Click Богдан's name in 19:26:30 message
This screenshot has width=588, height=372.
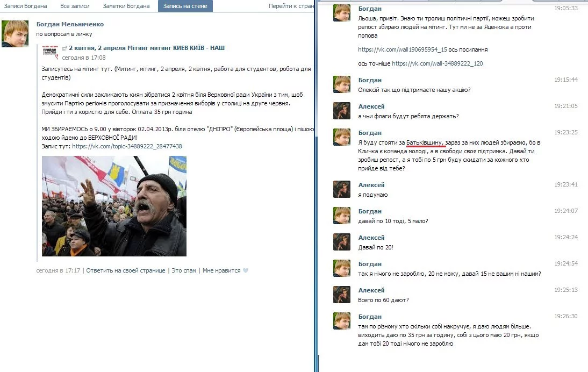pyautogui.click(x=370, y=317)
